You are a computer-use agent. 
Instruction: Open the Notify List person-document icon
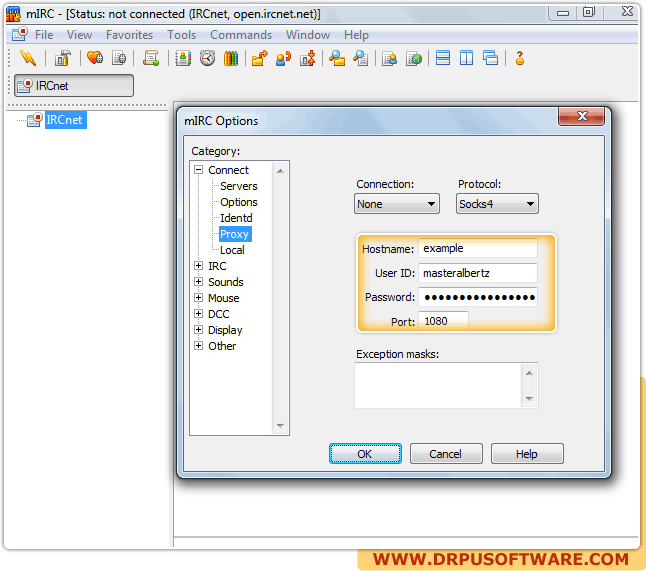point(389,58)
